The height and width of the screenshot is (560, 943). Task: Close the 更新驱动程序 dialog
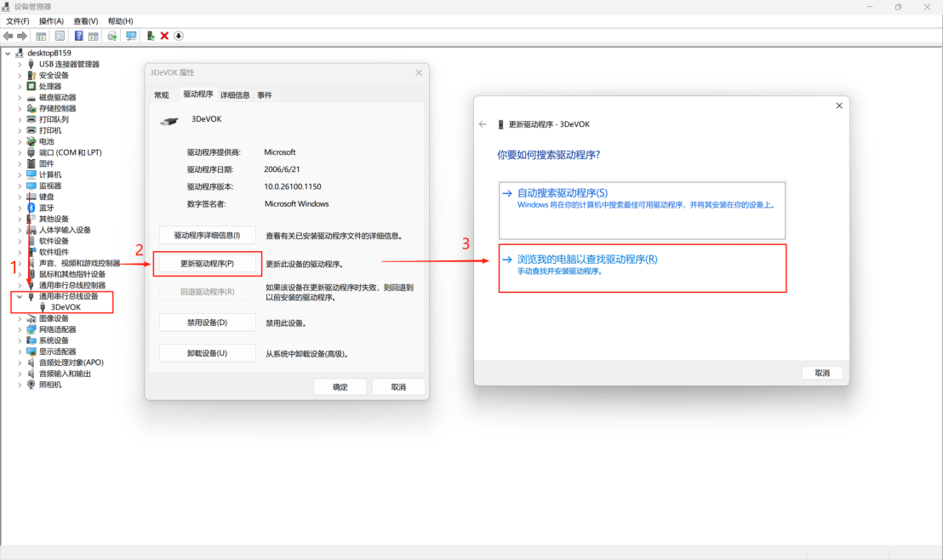[839, 106]
